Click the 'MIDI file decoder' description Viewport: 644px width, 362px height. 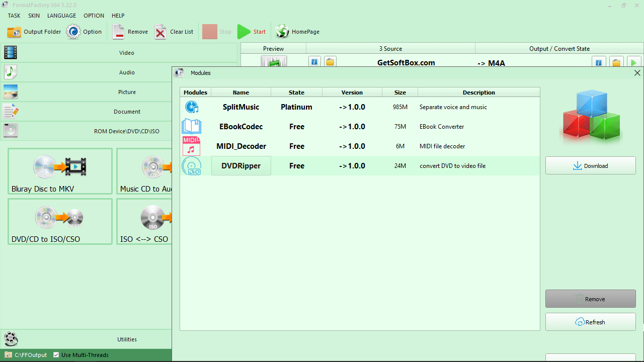coord(442,146)
